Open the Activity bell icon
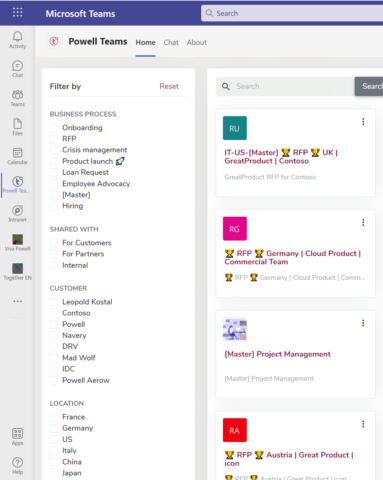383x480 pixels. [x=17, y=37]
